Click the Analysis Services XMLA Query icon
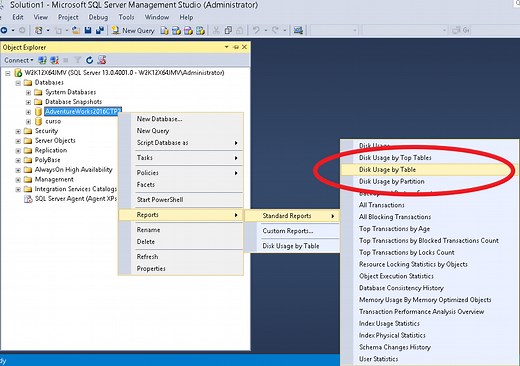The height and width of the screenshot is (366, 520). click(200, 31)
